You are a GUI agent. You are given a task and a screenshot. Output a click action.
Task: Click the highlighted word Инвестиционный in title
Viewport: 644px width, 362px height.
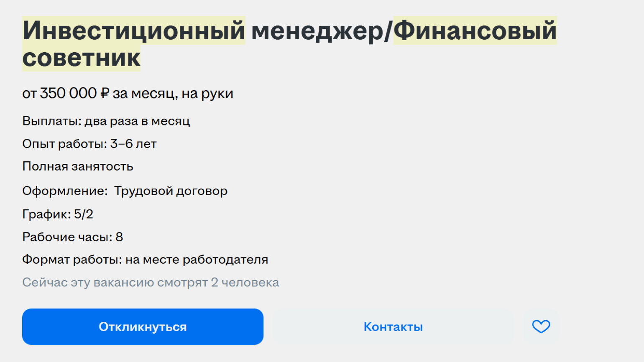pyautogui.click(x=134, y=31)
